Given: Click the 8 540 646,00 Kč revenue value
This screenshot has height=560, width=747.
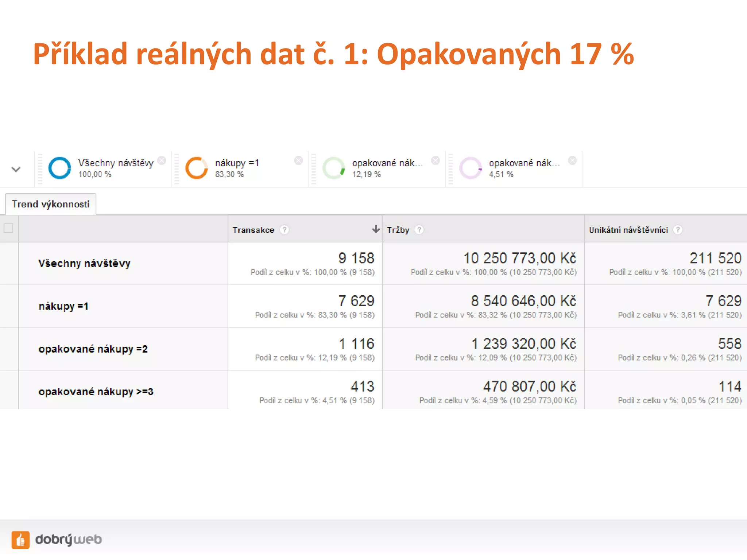Looking at the screenshot, I should point(523,301).
